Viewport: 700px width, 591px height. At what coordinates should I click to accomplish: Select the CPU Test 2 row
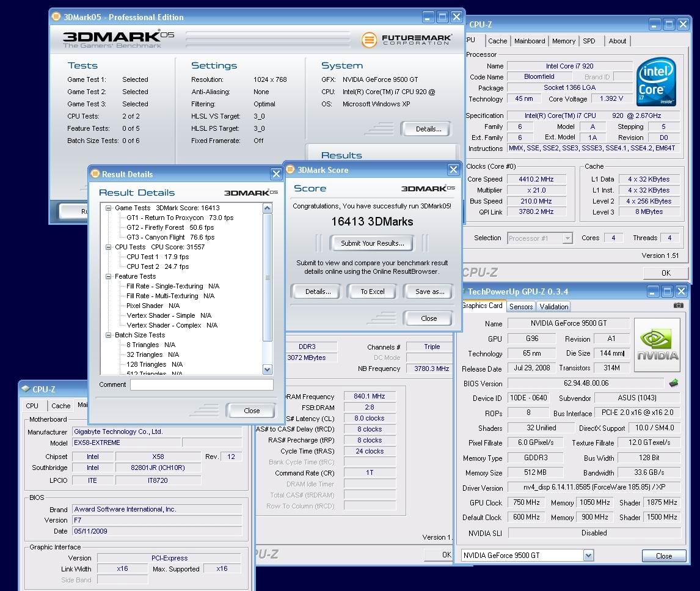158,266
